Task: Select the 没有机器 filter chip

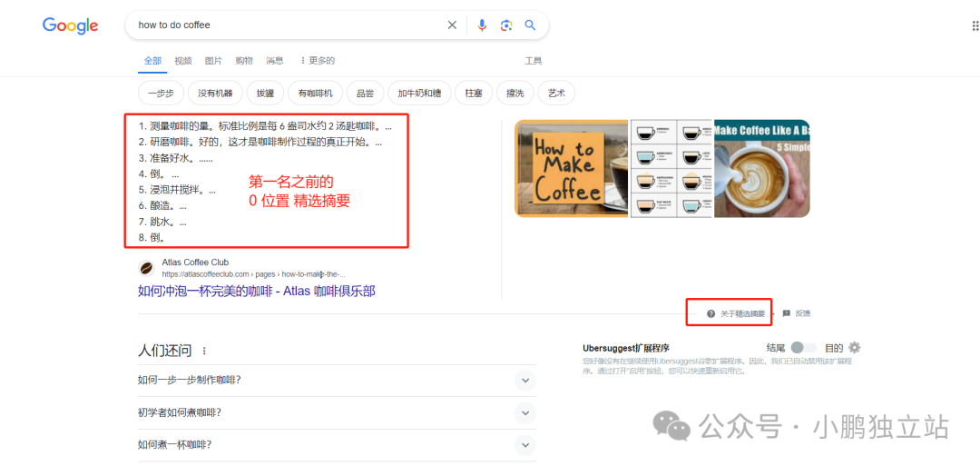Action: pyautogui.click(x=215, y=94)
